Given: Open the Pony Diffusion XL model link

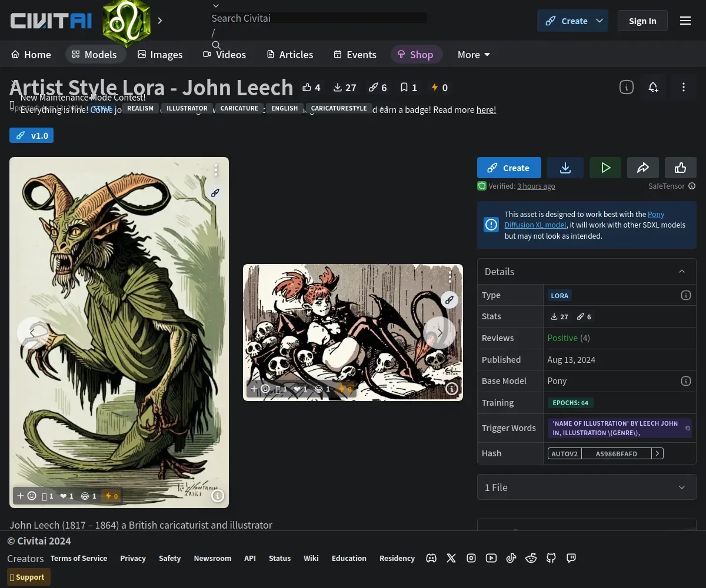Looking at the screenshot, I should 584,219.
